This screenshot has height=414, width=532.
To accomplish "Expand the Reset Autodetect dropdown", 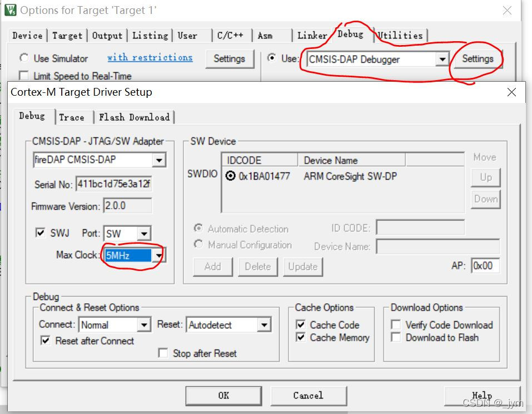I will [x=264, y=324].
